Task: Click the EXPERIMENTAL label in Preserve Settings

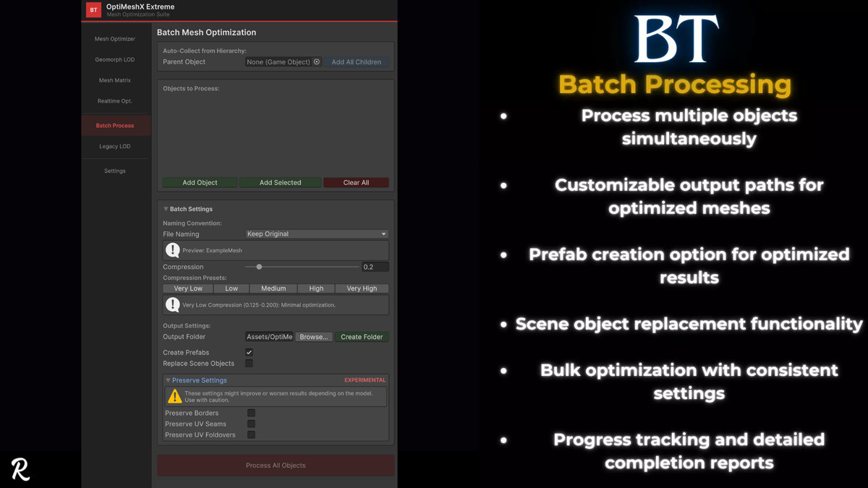Action: 365,380
